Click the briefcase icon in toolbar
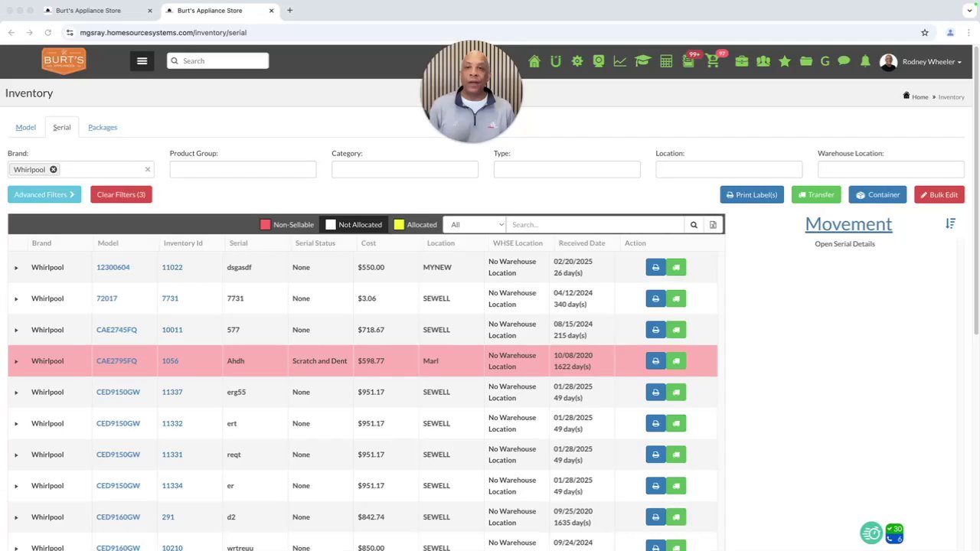 click(742, 61)
